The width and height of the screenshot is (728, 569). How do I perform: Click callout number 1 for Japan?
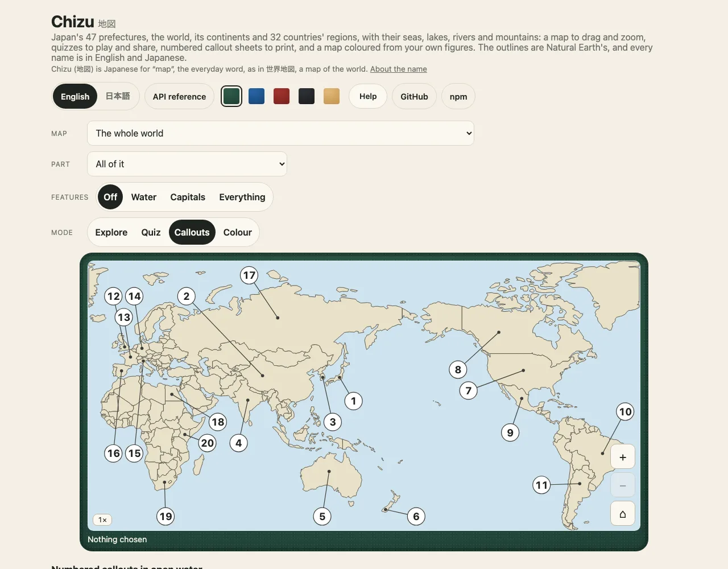354,401
